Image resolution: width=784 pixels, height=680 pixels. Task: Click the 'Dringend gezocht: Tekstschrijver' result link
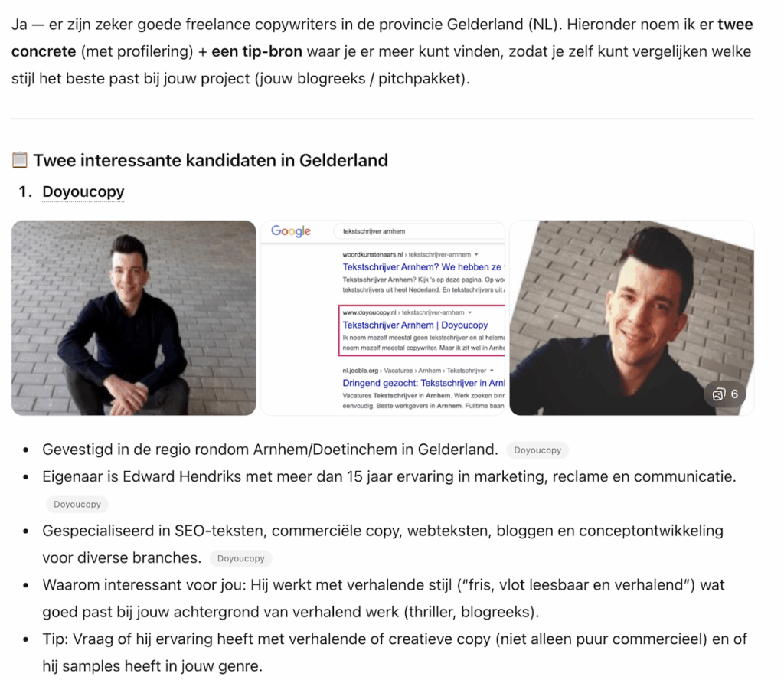(423, 383)
